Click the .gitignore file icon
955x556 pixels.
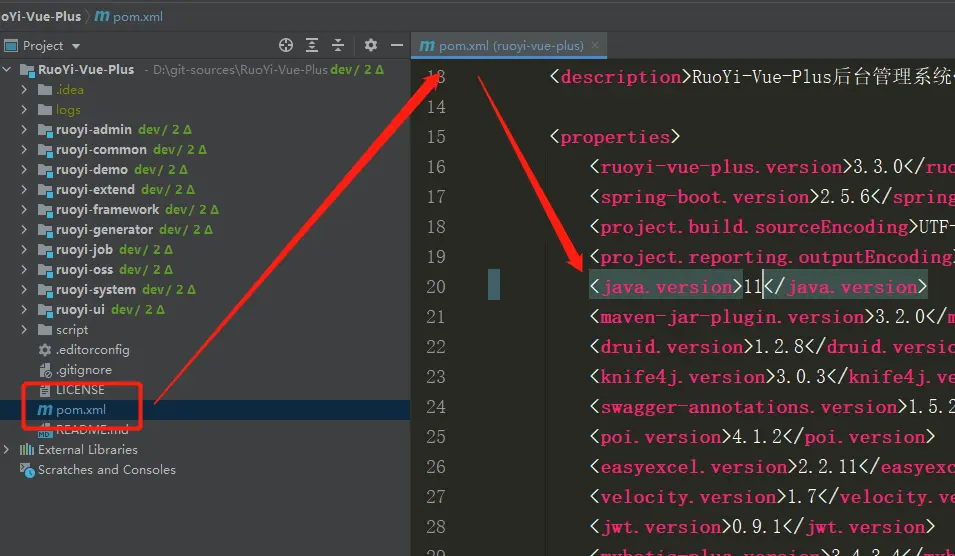[x=45, y=370]
